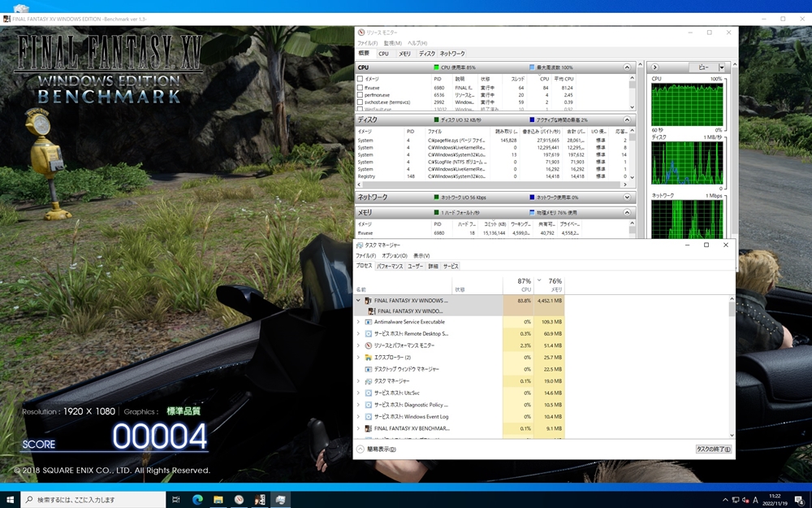This screenshot has width=812, height=508.
Task: Open the サービス tab in Task Manager
Action: (451, 267)
